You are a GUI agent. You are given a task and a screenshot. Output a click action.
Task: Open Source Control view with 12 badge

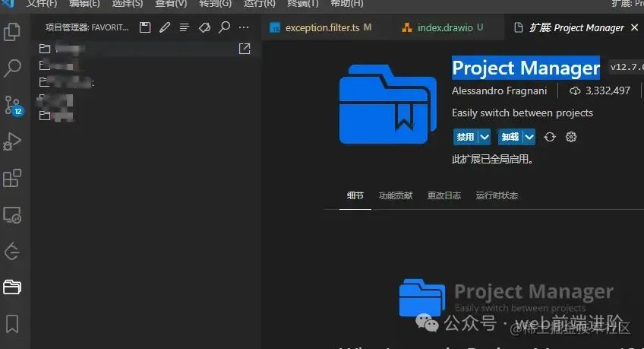coord(13,105)
